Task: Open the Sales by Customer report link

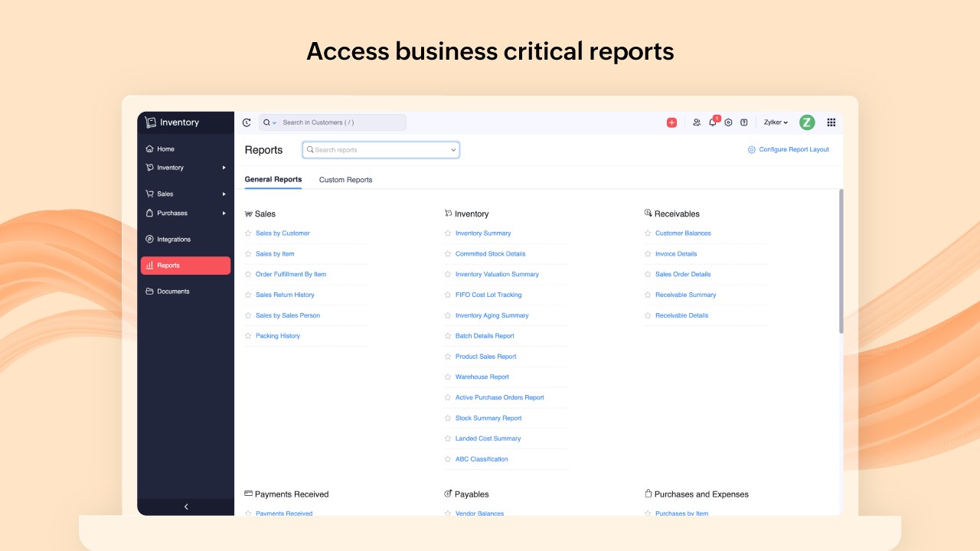Action: tap(283, 233)
